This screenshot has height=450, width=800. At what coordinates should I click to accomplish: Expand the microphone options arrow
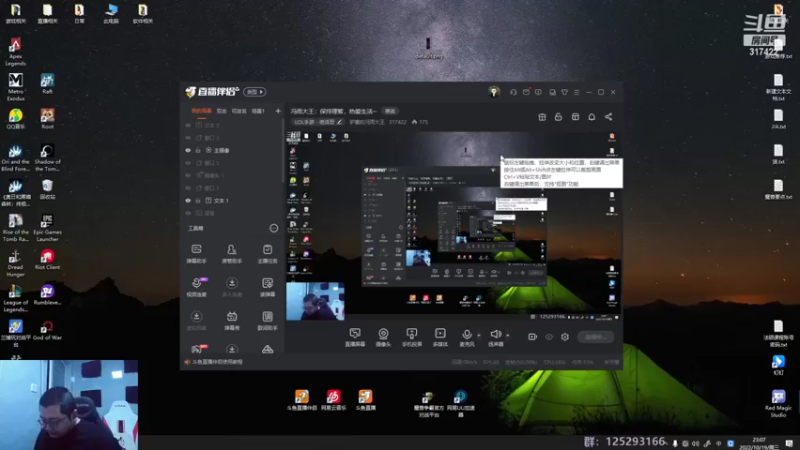coord(479,335)
